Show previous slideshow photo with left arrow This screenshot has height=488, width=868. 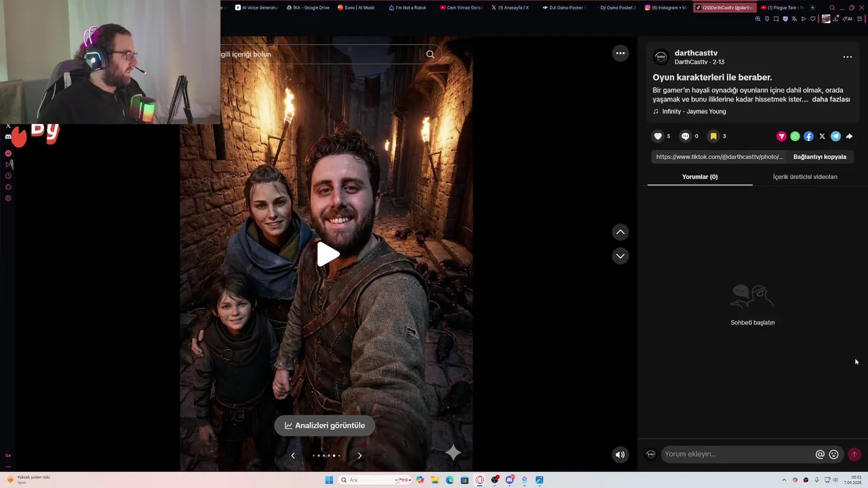click(293, 455)
